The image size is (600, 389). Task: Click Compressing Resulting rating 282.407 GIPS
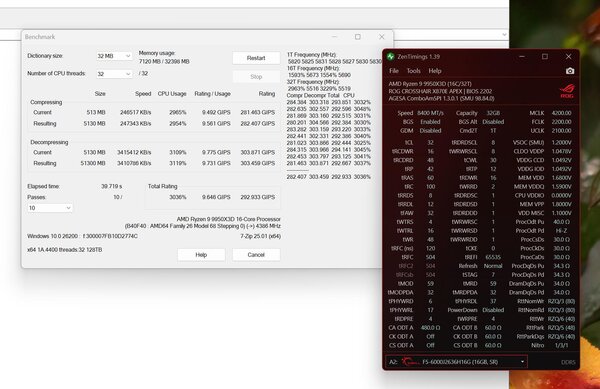coord(258,124)
